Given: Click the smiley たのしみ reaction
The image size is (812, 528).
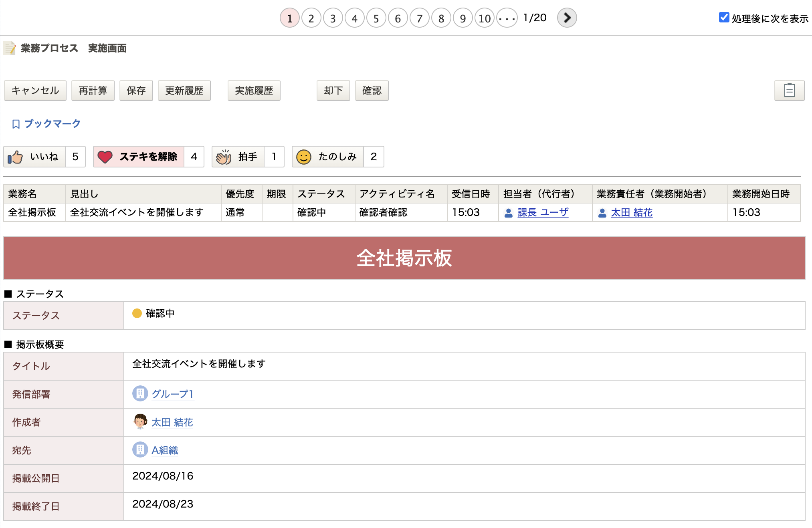Looking at the screenshot, I should coord(303,157).
